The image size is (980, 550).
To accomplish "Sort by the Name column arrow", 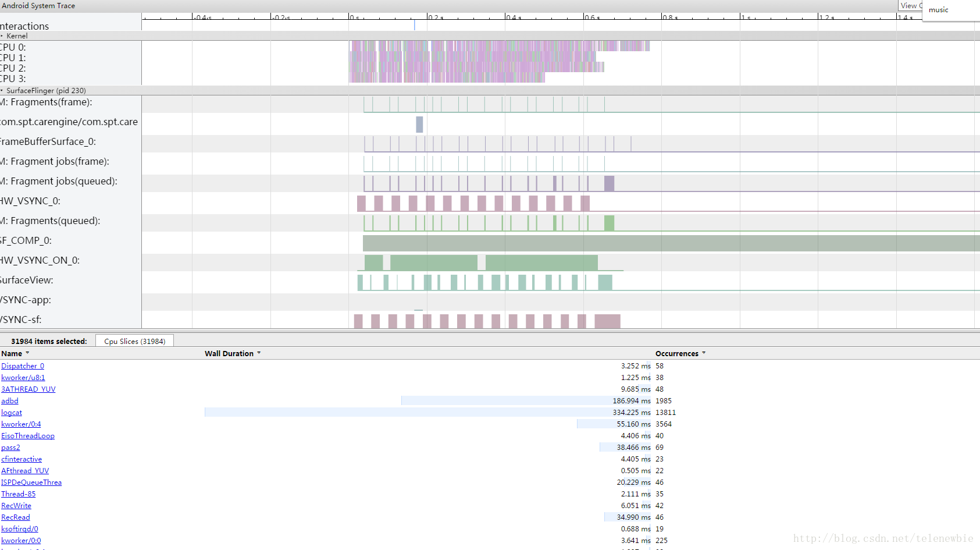I will click(27, 353).
